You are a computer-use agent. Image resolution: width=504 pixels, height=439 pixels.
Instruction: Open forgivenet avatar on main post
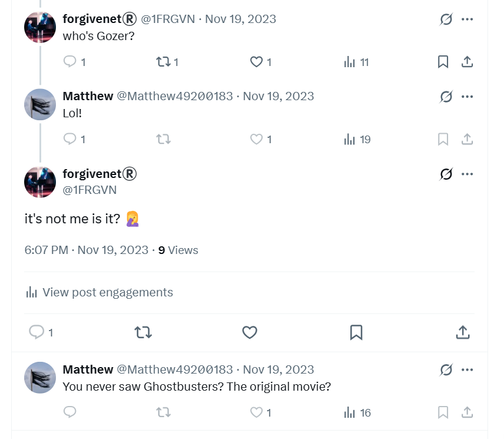point(40,181)
